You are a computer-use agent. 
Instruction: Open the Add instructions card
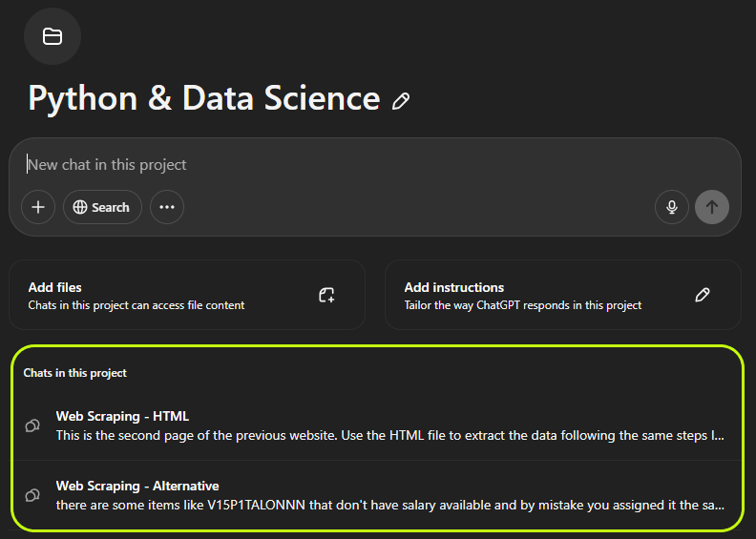point(562,295)
